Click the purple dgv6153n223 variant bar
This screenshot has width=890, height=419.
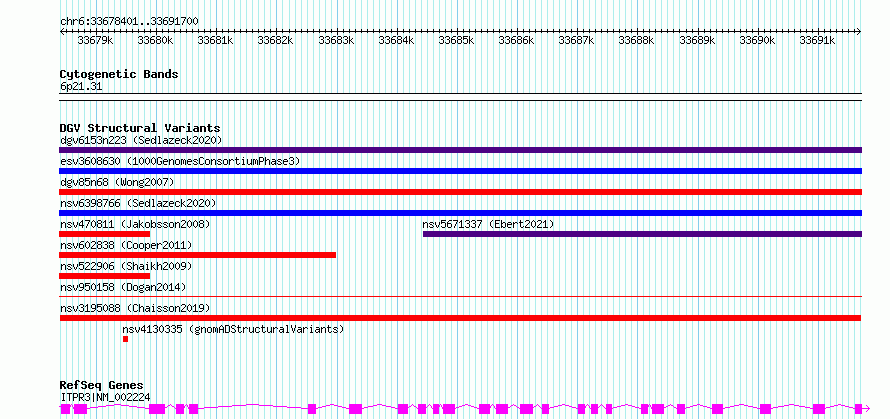point(460,150)
